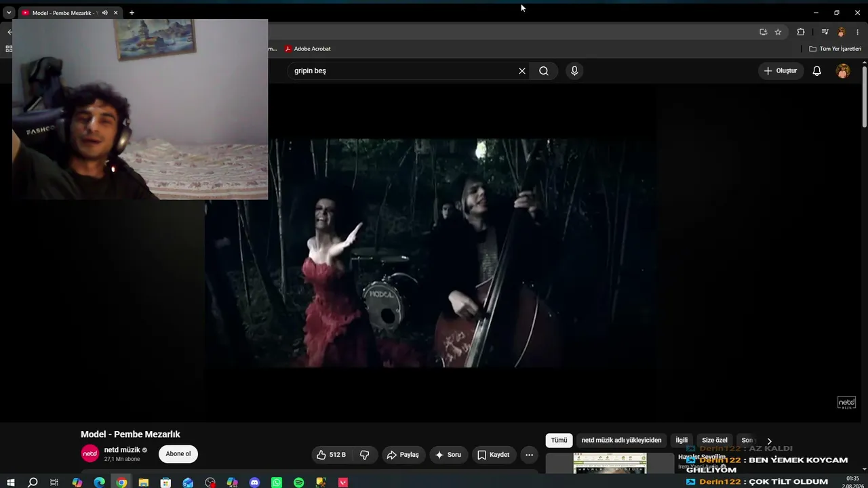Select the Tümü filter chip
Screen dimensions: 868x488
(559, 441)
